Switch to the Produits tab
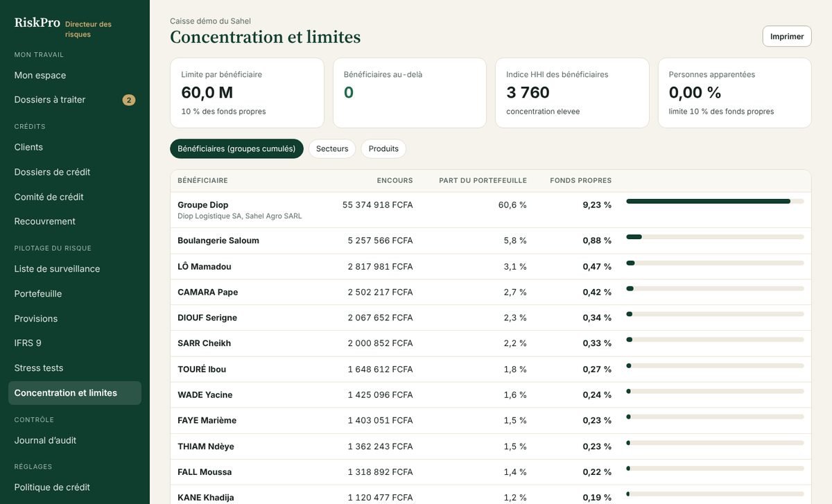 [x=383, y=148]
